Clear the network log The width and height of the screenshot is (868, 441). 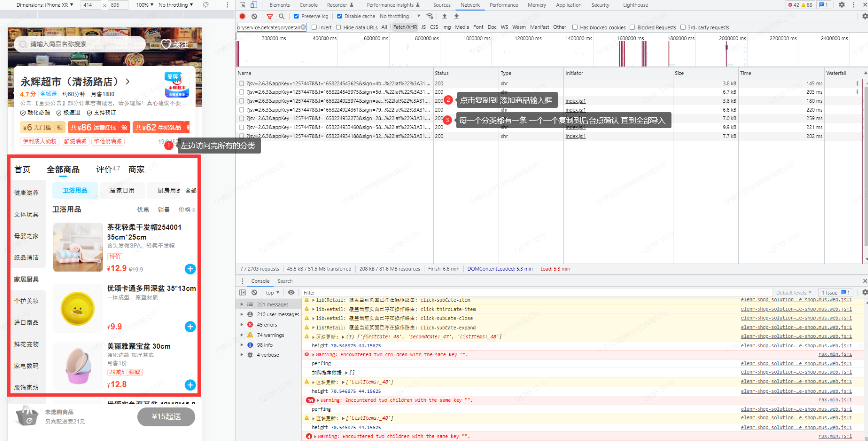[254, 16]
